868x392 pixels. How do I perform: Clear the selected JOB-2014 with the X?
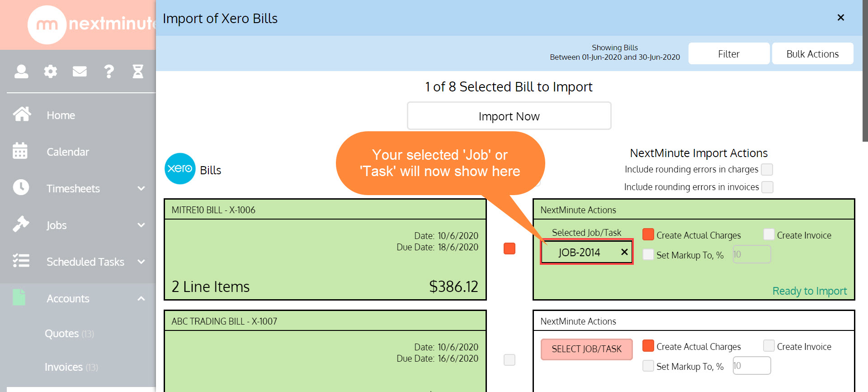click(624, 252)
